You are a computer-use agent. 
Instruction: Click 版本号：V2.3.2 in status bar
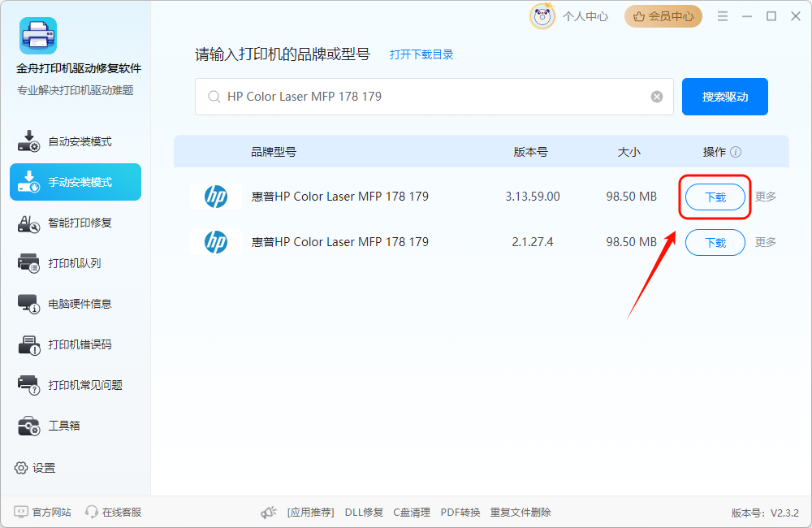[x=765, y=513]
